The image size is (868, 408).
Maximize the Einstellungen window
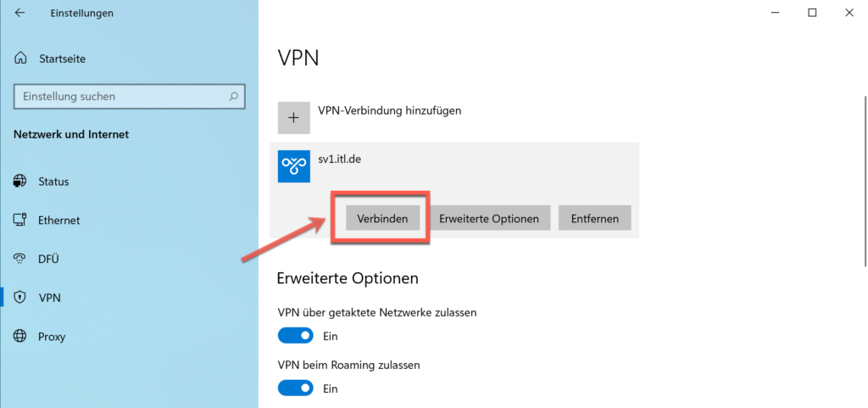812,13
